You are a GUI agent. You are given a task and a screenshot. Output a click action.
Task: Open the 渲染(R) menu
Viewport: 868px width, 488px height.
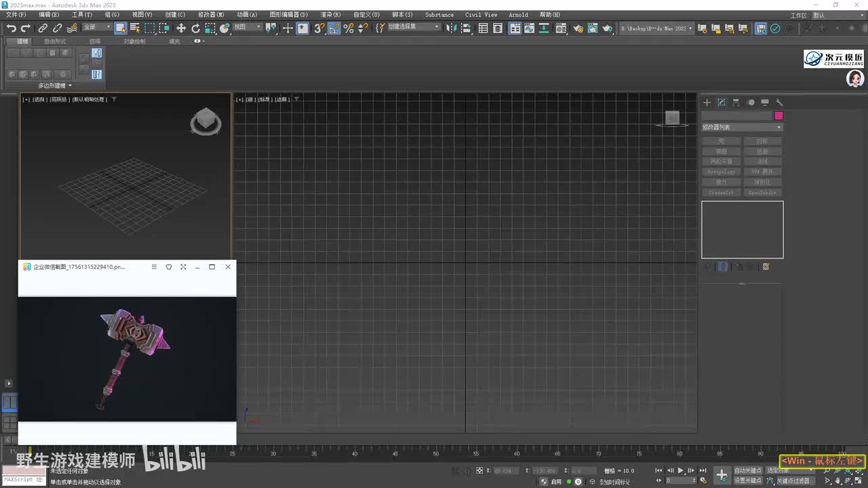[330, 15]
